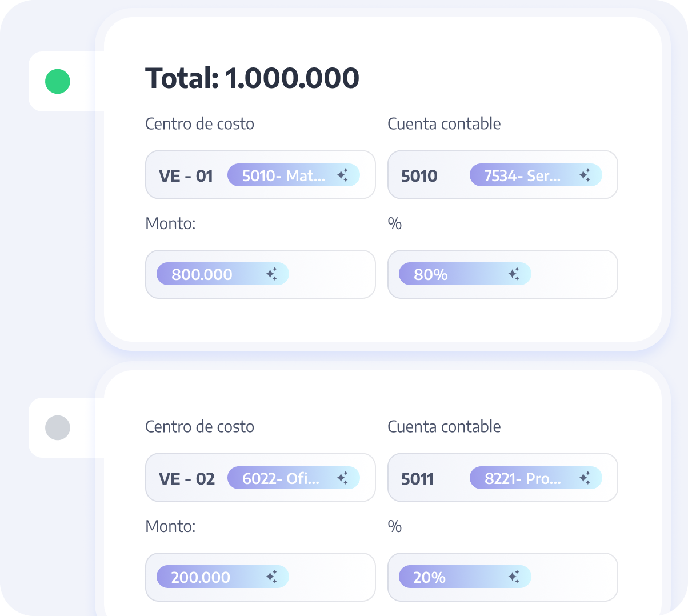Screen dimensions: 688x616
Task: Toggle the green status dot indicator
Action: click(58, 81)
